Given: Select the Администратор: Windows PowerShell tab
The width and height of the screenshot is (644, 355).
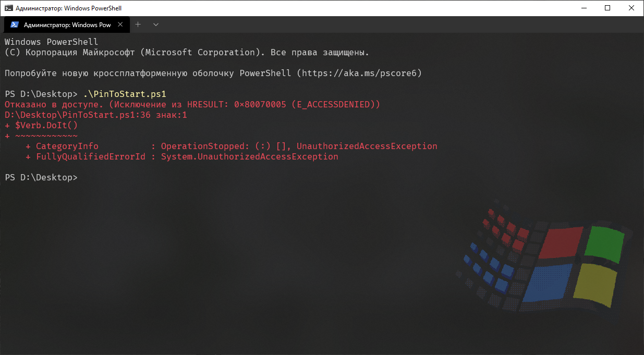Looking at the screenshot, I should point(66,25).
